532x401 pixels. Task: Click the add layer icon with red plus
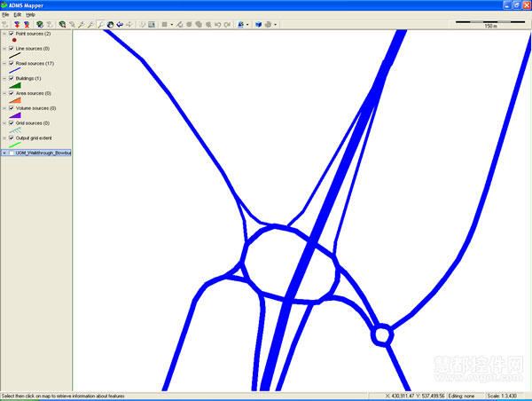(x=17, y=25)
